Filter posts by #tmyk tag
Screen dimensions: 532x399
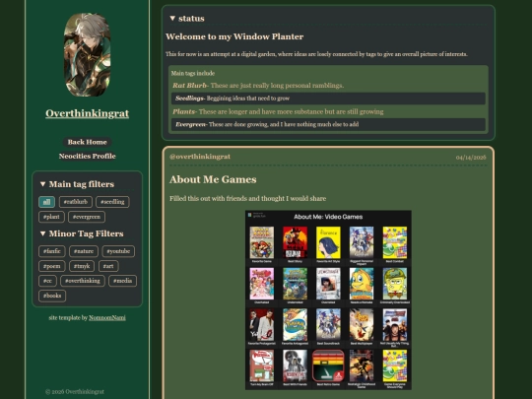click(82, 266)
